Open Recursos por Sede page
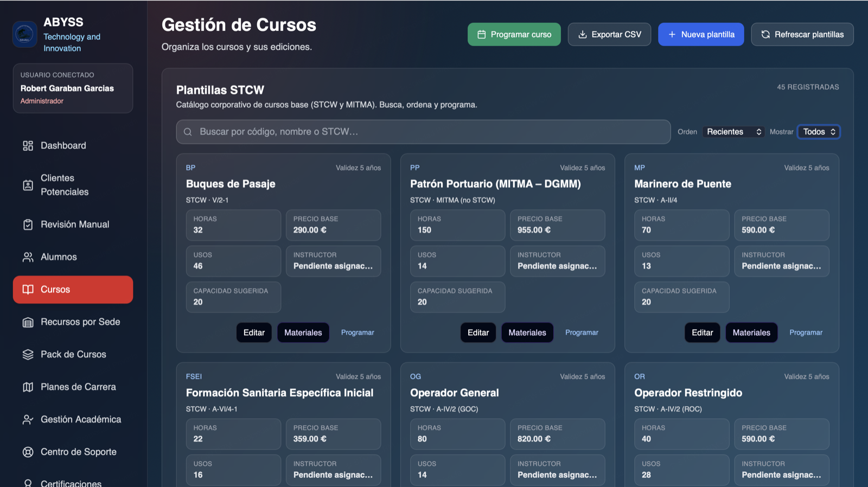This screenshot has height=487, width=868. [x=73, y=322]
